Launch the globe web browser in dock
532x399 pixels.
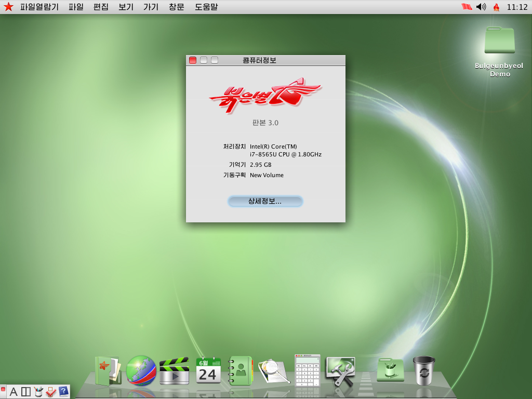coord(141,370)
